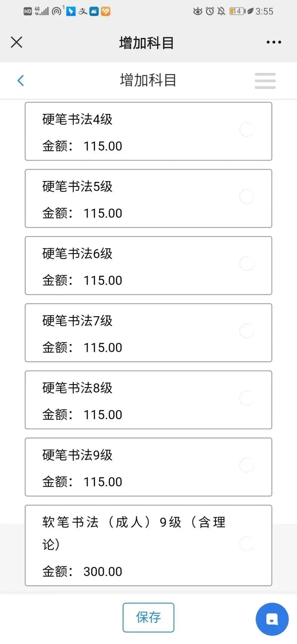This screenshot has width=297, height=644.
Task: Close the 增加科目 page with X
Action: point(17,42)
